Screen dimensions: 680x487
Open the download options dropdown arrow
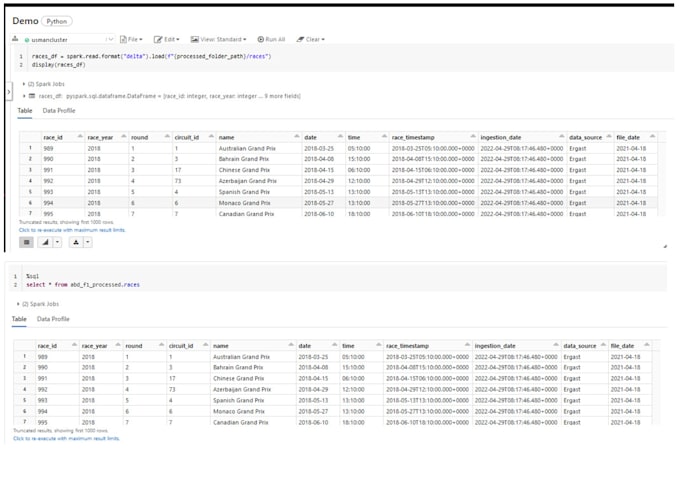[x=88, y=242]
